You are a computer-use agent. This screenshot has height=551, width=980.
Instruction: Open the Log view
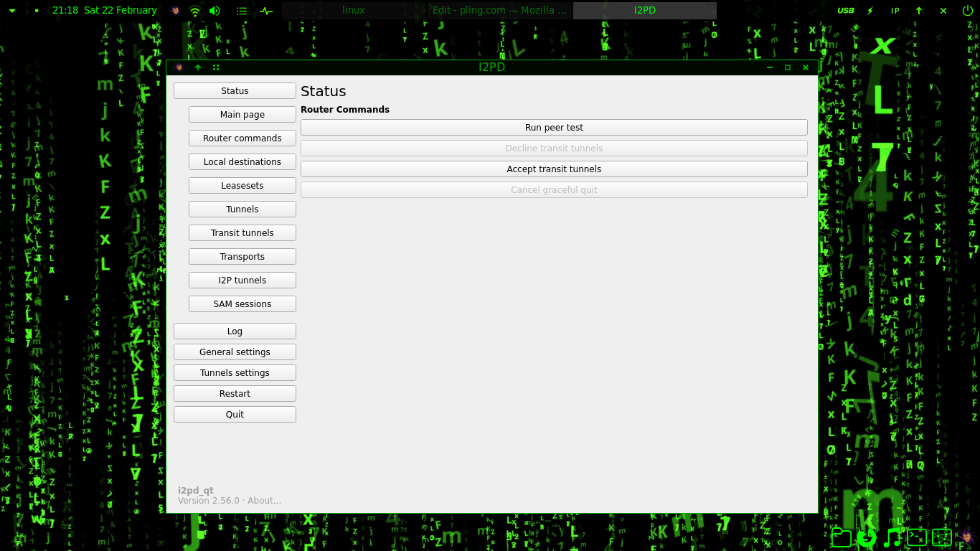235,331
